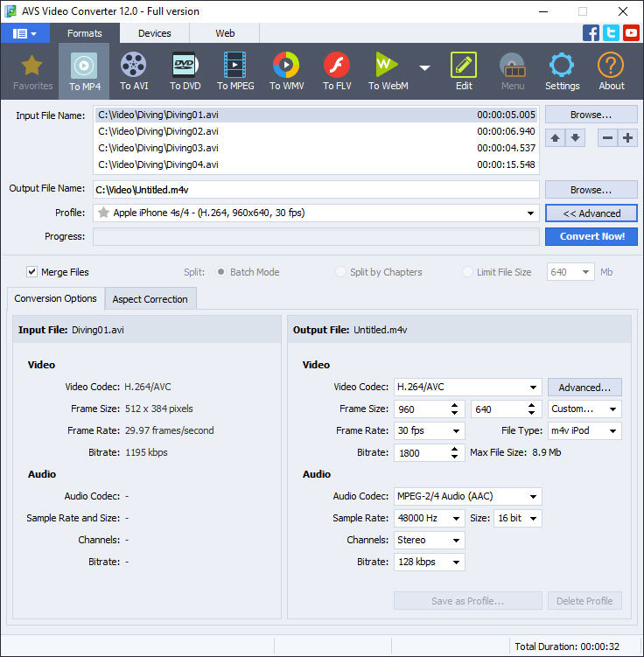Move selected input file down

click(x=575, y=138)
